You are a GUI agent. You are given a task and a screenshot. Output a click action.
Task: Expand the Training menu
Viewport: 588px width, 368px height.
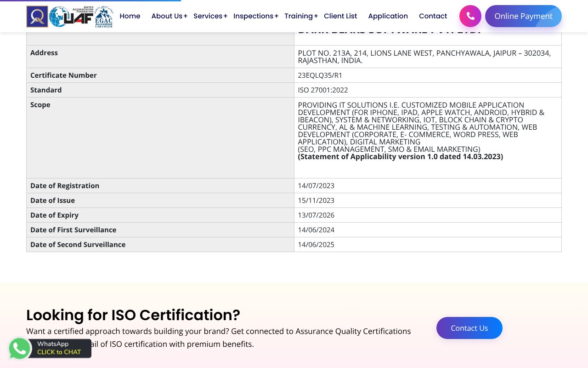[298, 16]
